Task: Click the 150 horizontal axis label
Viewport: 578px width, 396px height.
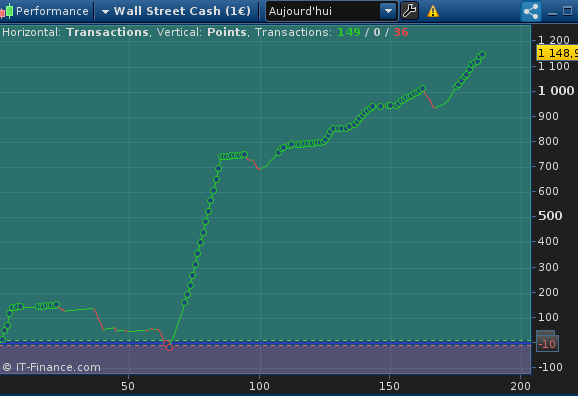Action: click(x=389, y=386)
